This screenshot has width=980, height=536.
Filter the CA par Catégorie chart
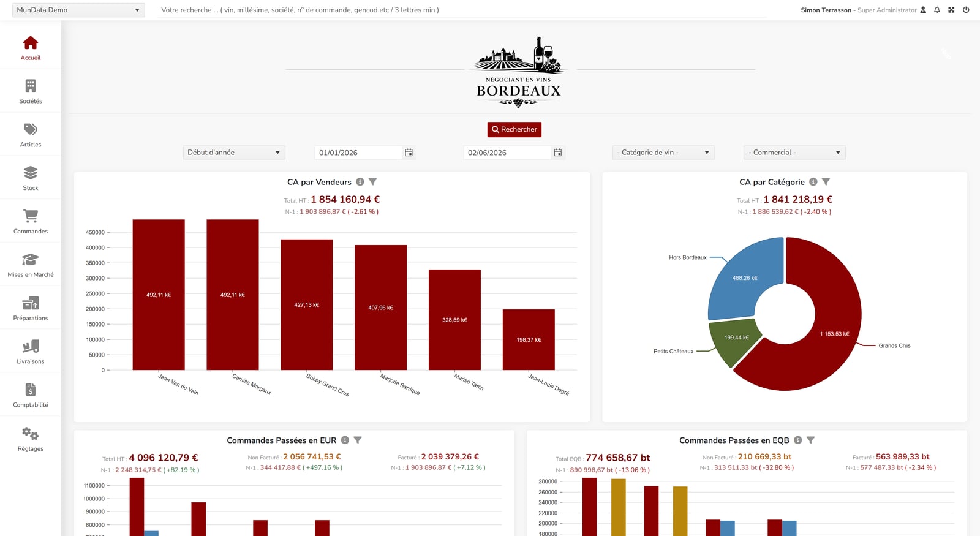(826, 182)
